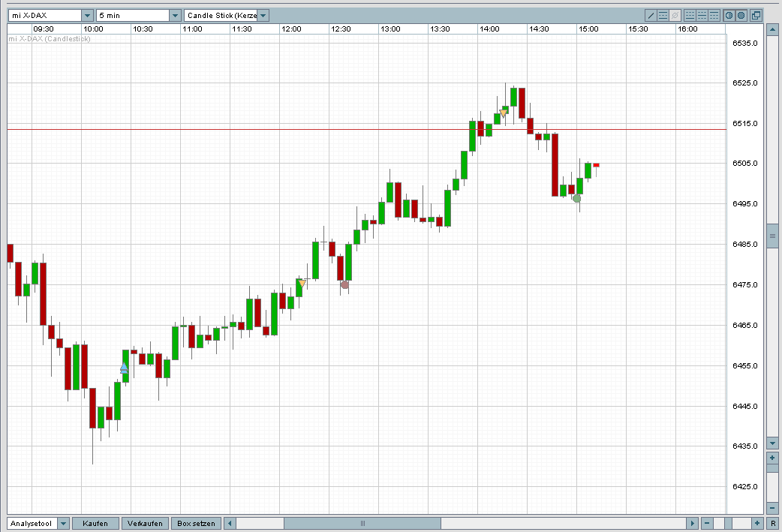
Task: Click the horizontal zoom slider handle
Action: point(728,523)
